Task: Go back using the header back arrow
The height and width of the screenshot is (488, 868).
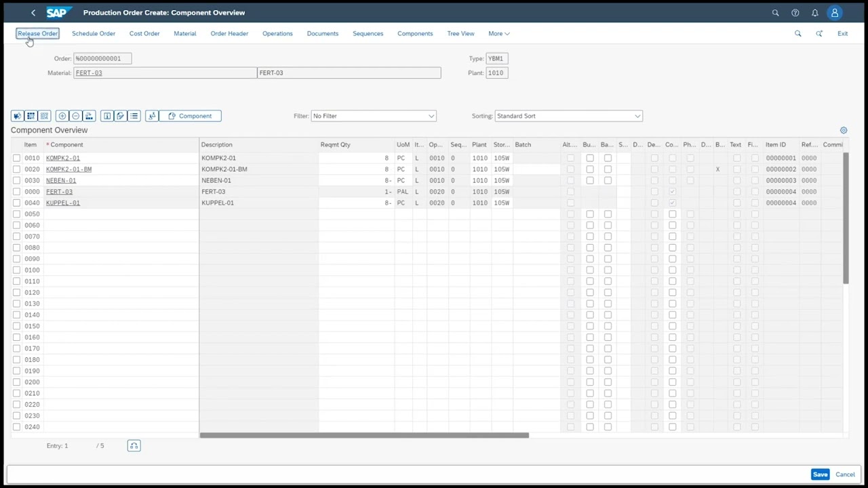Action: (x=33, y=13)
